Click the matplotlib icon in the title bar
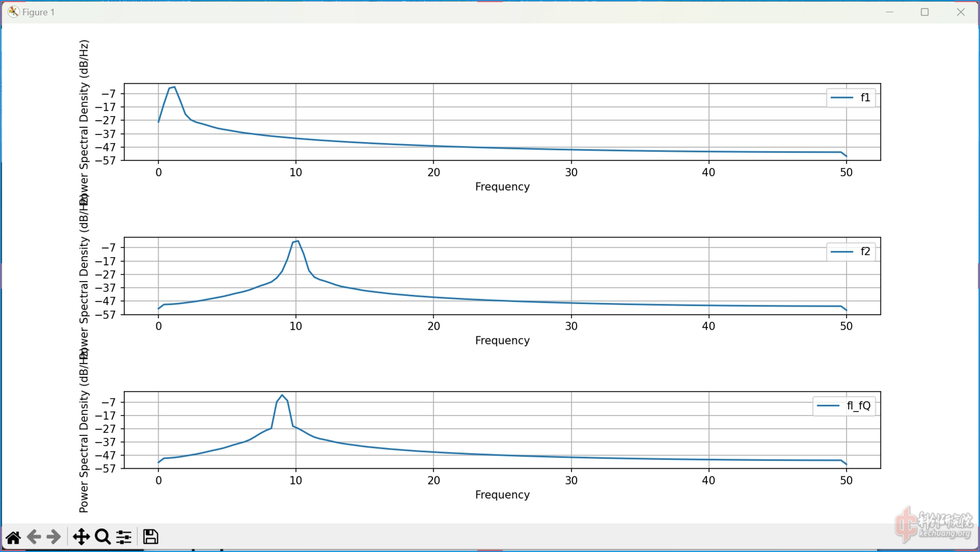Image resolution: width=980 pixels, height=552 pixels. pos(13,12)
